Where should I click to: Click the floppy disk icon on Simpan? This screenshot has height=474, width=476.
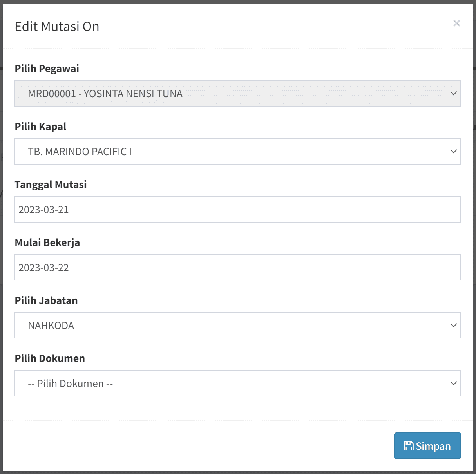click(409, 446)
